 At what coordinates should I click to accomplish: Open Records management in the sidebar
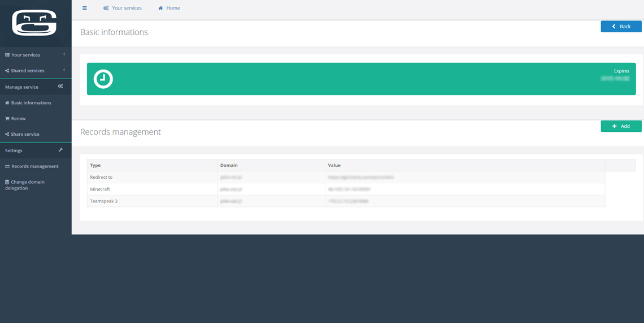pyautogui.click(x=36, y=166)
